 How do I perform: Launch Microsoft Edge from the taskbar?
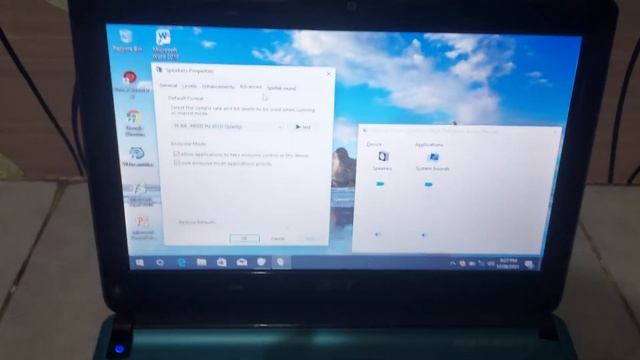[x=182, y=262]
